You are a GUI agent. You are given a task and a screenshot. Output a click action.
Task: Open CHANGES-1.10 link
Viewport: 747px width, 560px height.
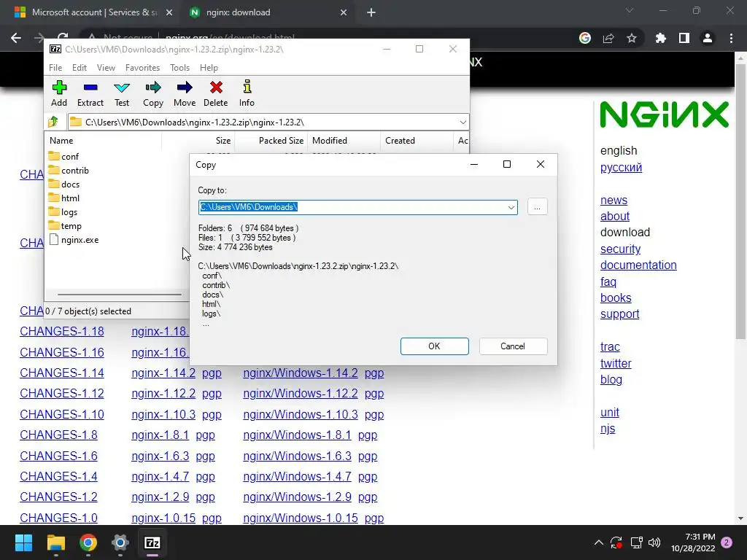pyautogui.click(x=62, y=414)
